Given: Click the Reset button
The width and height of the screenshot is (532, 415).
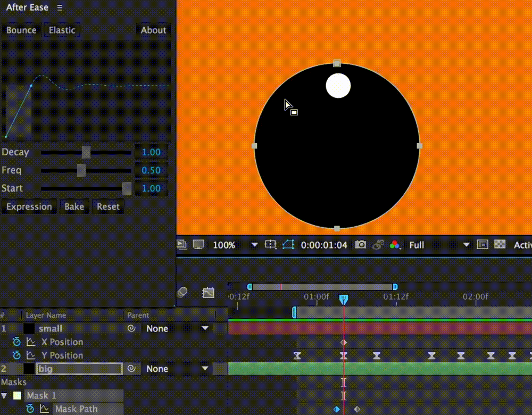Looking at the screenshot, I should (x=108, y=206).
